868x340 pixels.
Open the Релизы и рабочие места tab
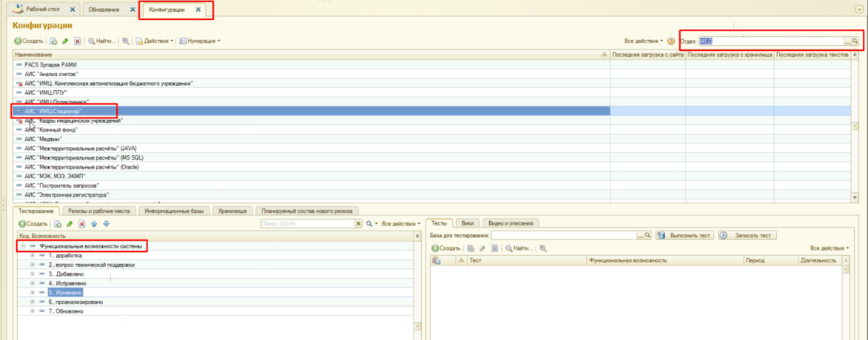(99, 210)
